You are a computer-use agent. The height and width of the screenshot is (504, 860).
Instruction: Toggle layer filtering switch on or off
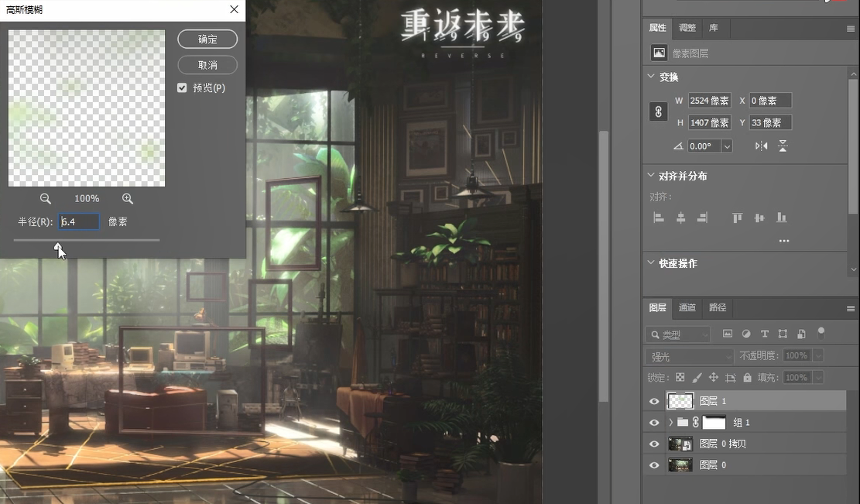click(x=821, y=332)
